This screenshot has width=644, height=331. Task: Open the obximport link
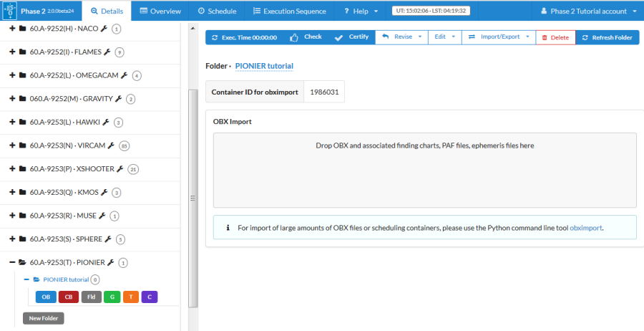(x=586, y=228)
